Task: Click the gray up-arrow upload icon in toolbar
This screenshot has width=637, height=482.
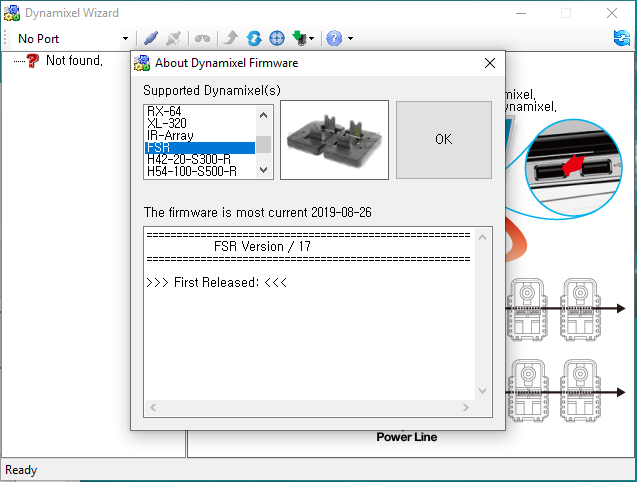Action: (231, 38)
